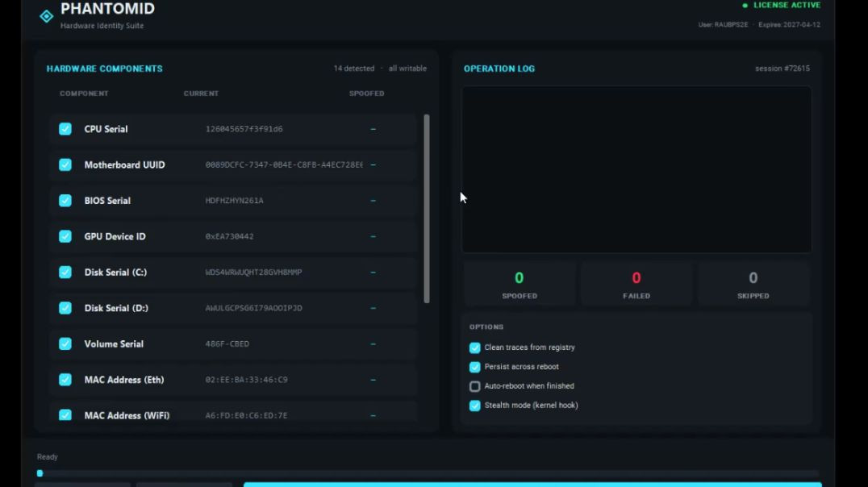The height and width of the screenshot is (487, 868).
Task: Toggle Persist across reboot option
Action: coord(475,367)
